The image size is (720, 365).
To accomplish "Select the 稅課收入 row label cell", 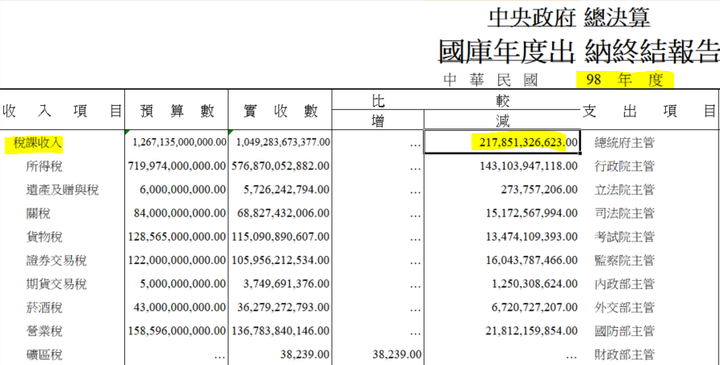I will (38, 143).
